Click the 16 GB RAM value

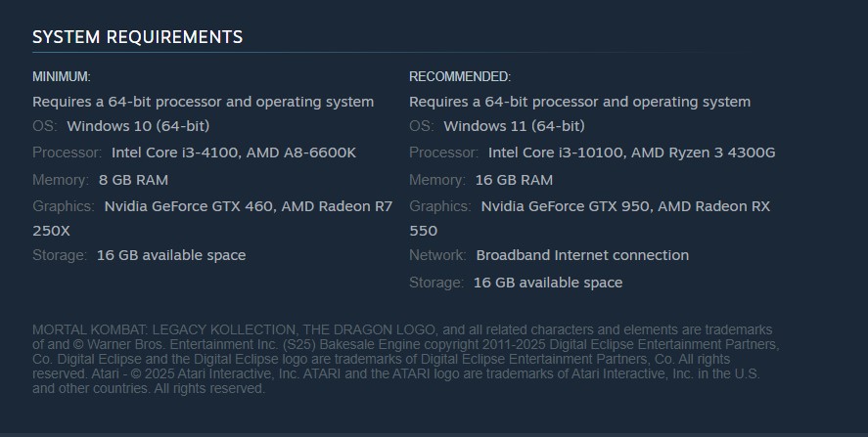[x=514, y=180]
